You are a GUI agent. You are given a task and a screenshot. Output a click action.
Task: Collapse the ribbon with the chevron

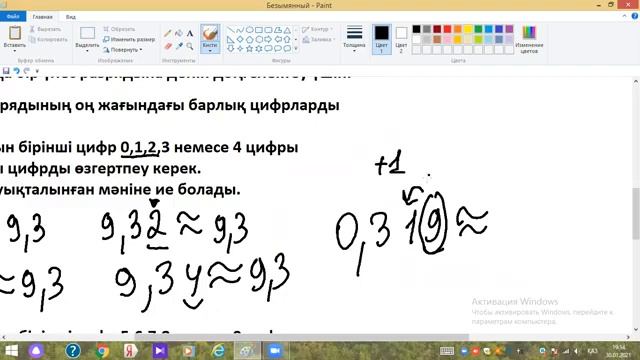624,16
